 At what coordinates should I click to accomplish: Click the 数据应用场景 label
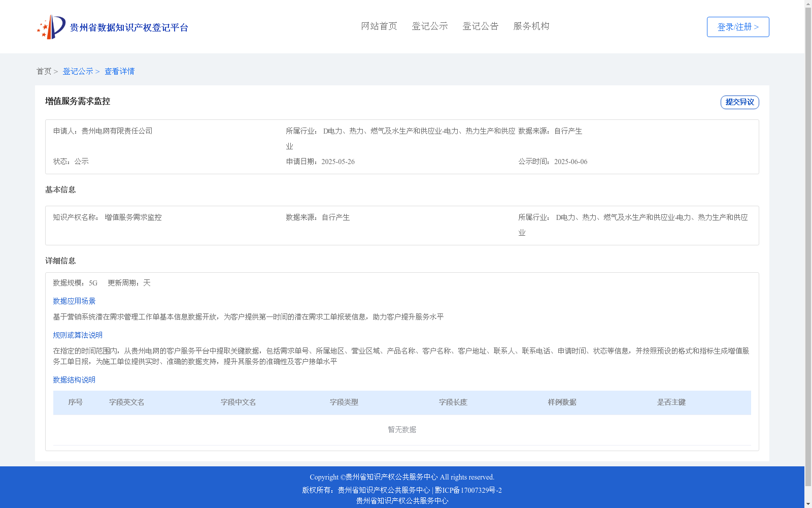coord(74,301)
